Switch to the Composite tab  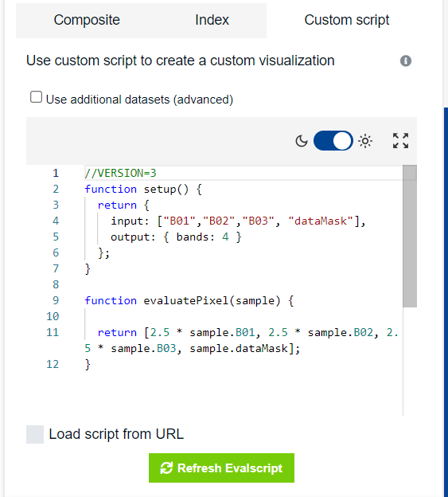point(87,20)
